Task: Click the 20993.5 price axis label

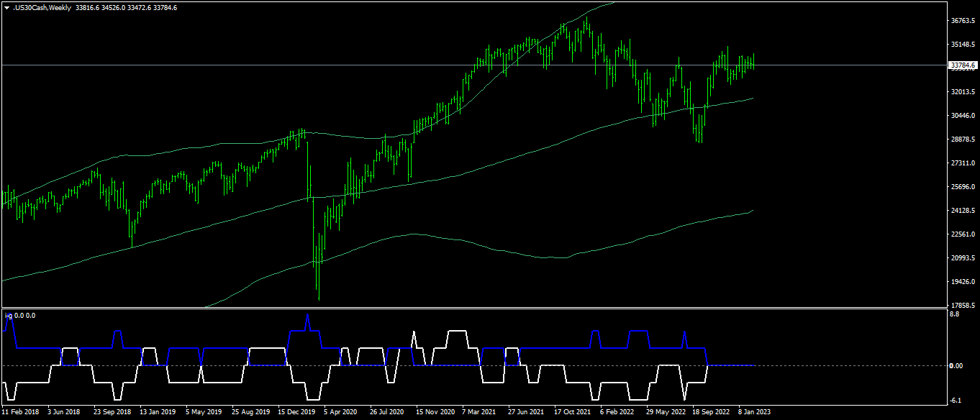Action: click(962, 258)
